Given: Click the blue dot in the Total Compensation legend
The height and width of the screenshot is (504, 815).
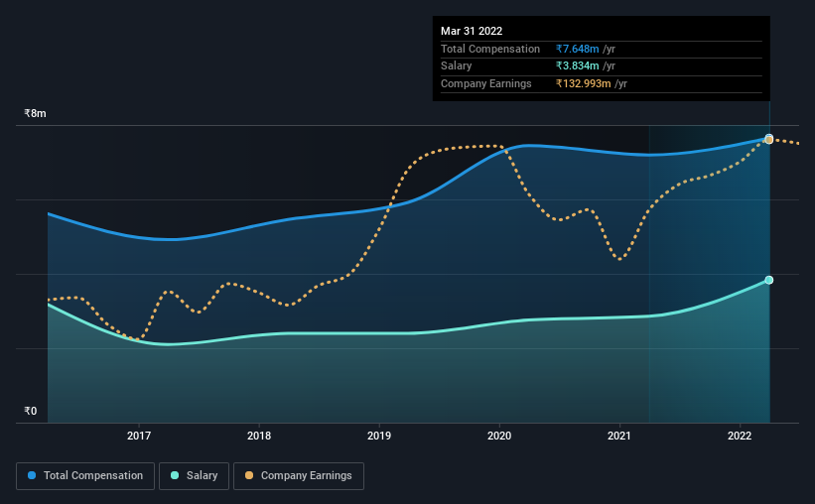Looking at the screenshot, I should tap(32, 475).
